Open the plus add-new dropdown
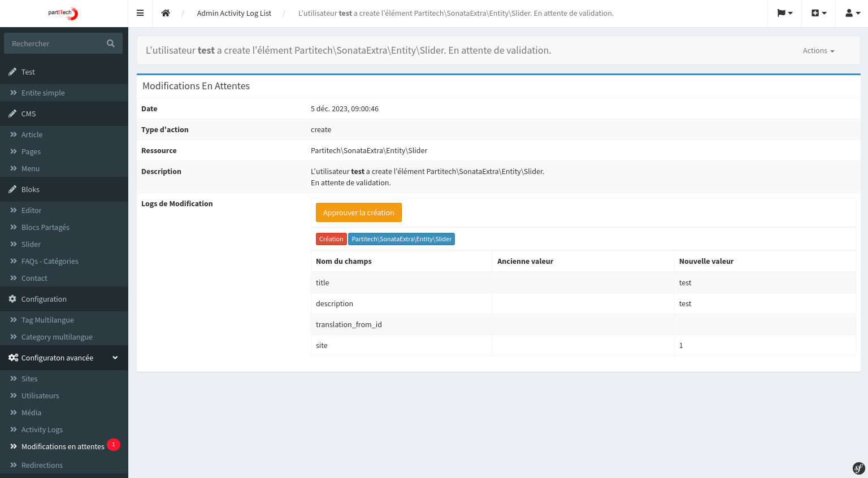This screenshot has height=478, width=868. pos(818,13)
